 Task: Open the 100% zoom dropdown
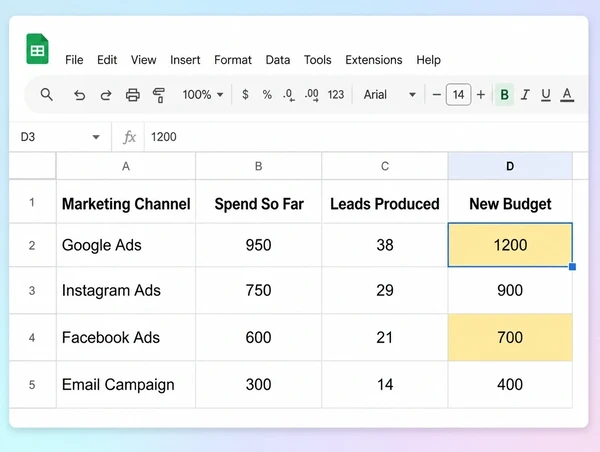[203, 95]
